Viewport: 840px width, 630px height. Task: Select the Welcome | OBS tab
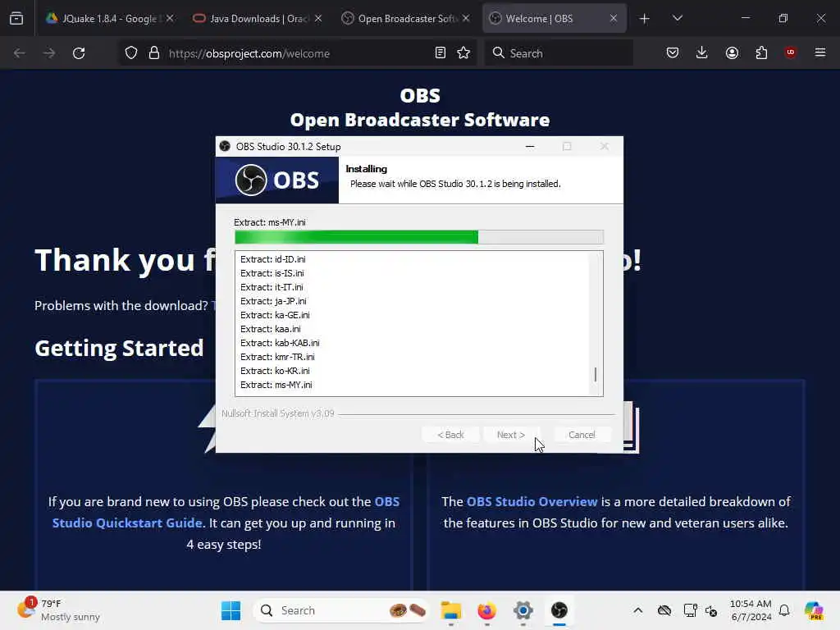[x=555, y=18]
